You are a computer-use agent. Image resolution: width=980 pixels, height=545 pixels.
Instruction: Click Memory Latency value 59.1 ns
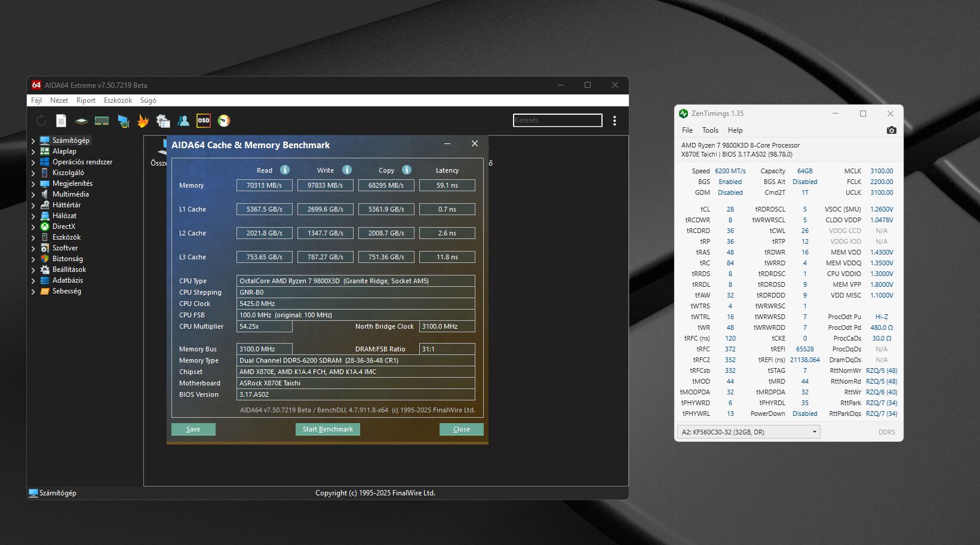(447, 185)
